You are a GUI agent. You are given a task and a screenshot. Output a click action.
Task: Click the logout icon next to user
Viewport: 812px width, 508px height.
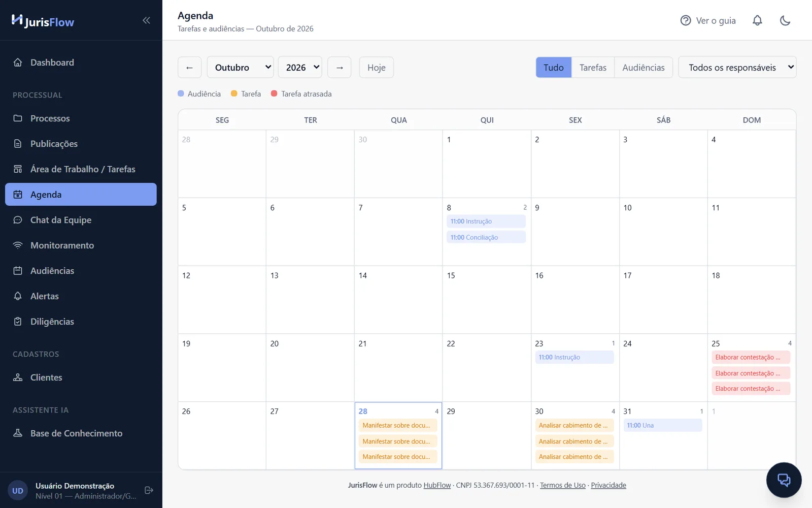[x=149, y=490]
